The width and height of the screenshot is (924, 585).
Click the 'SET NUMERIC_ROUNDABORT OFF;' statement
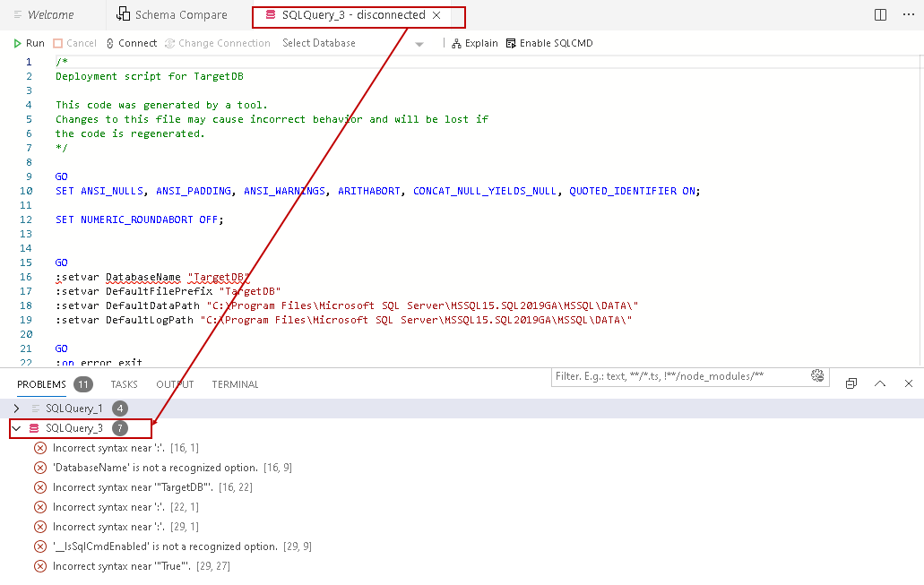(x=140, y=219)
